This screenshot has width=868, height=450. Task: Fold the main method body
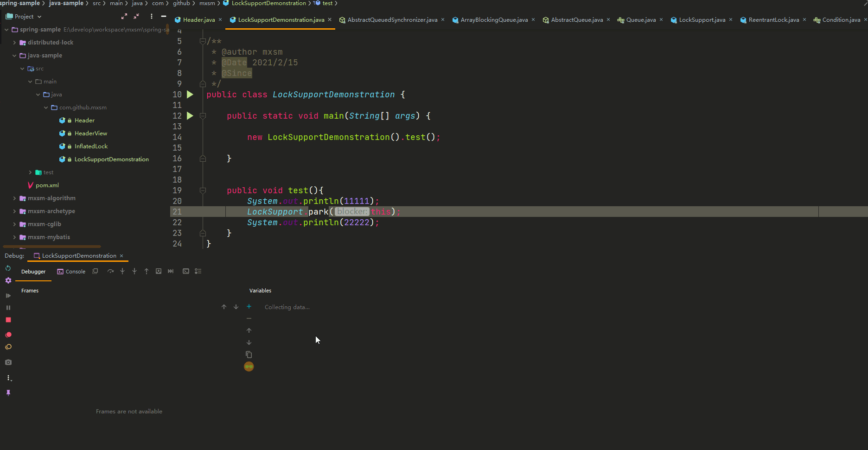tap(203, 116)
